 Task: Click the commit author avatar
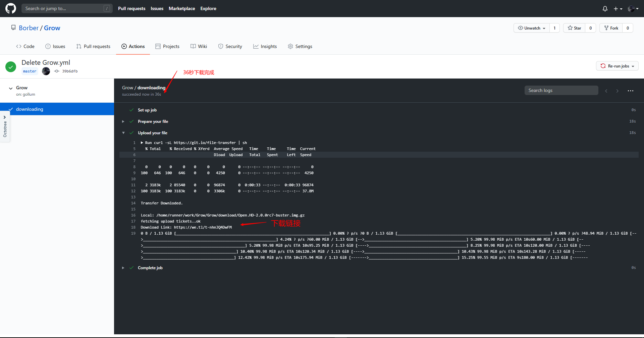click(46, 71)
